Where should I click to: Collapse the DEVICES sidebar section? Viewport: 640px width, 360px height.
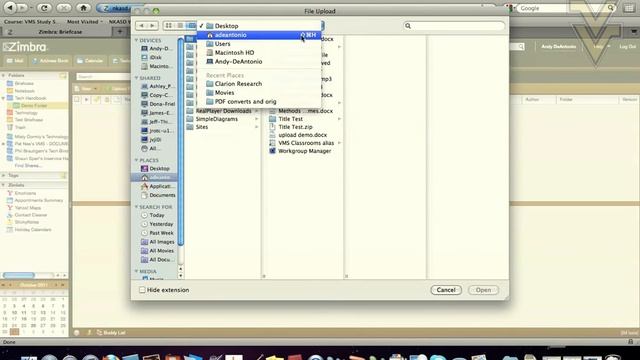pyautogui.click(x=136, y=40)
